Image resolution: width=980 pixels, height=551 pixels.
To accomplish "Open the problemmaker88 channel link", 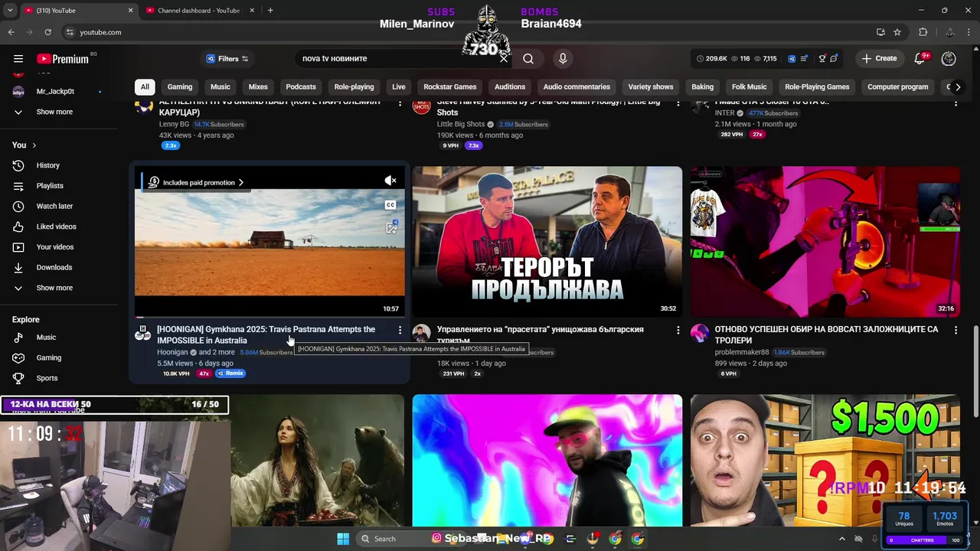I will coord(742,353).
